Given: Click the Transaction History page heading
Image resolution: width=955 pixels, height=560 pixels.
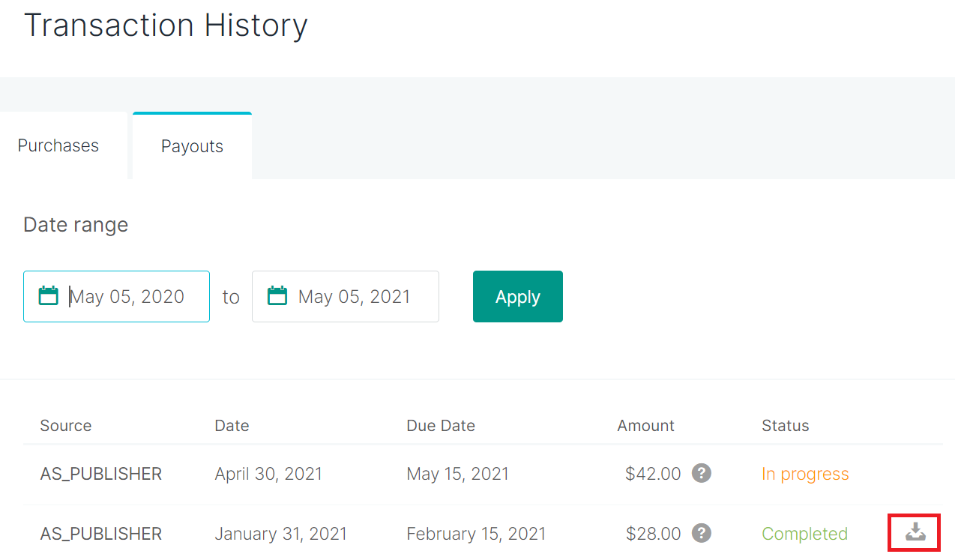Looking at the screenshot, I should [x=166, y=25].
